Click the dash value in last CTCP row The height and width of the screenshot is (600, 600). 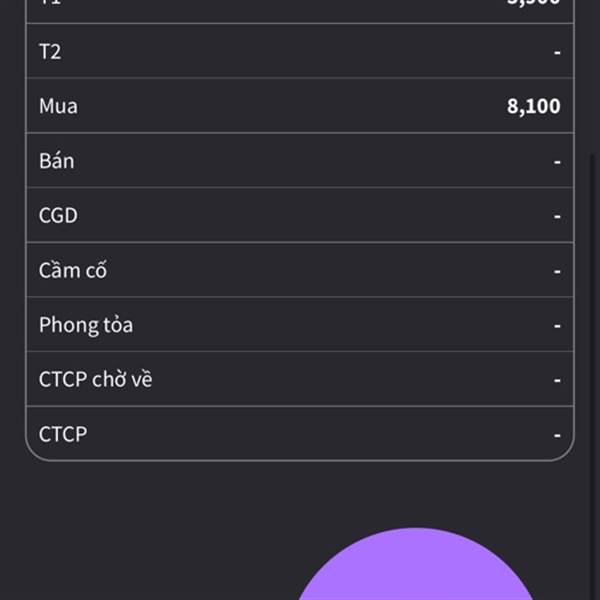[557, 435]
